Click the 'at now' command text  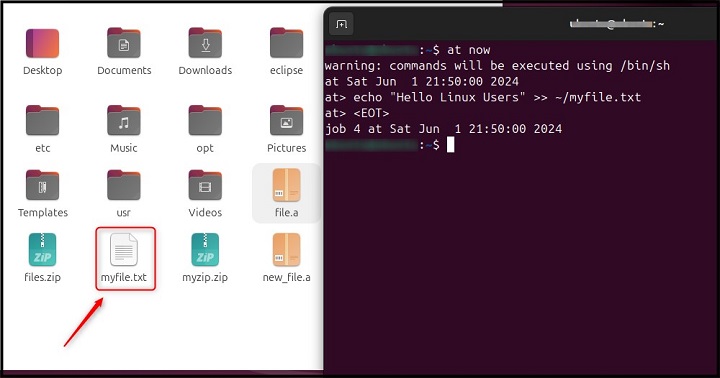point(469,50)
